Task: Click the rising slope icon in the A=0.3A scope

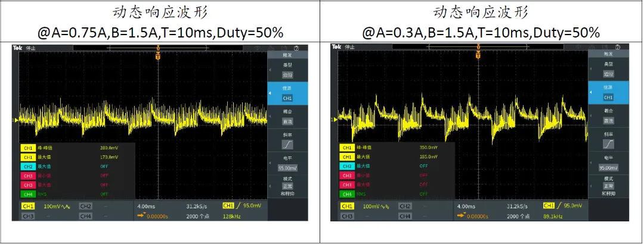Action: pos(608,145)
